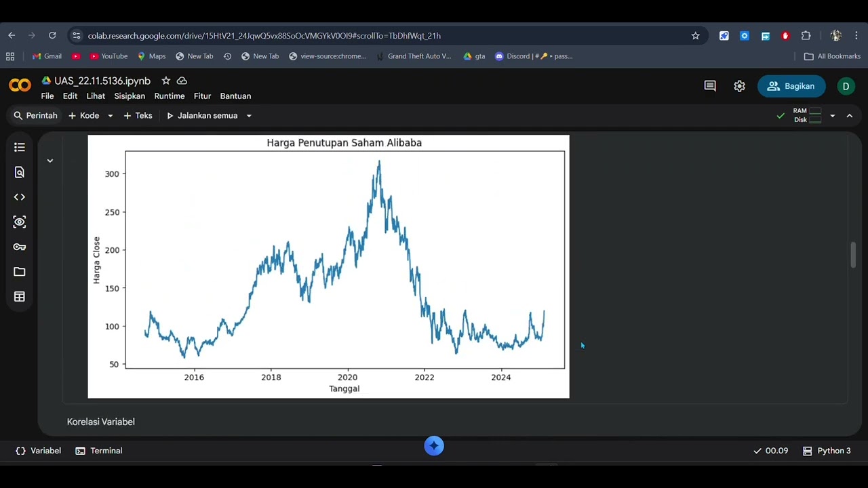Run all cells with Jalankan semua
The image size is (868, 488).
202,116
